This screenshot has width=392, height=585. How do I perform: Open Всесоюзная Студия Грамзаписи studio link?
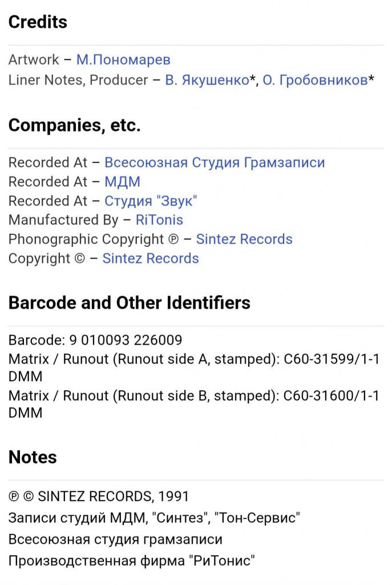click(x=215, y=162)
